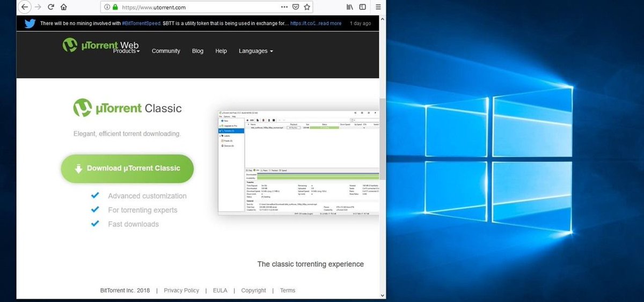Click the download arrow icon on green button
The height and width of the screenshot is (302, 644).
coord(78,168)
